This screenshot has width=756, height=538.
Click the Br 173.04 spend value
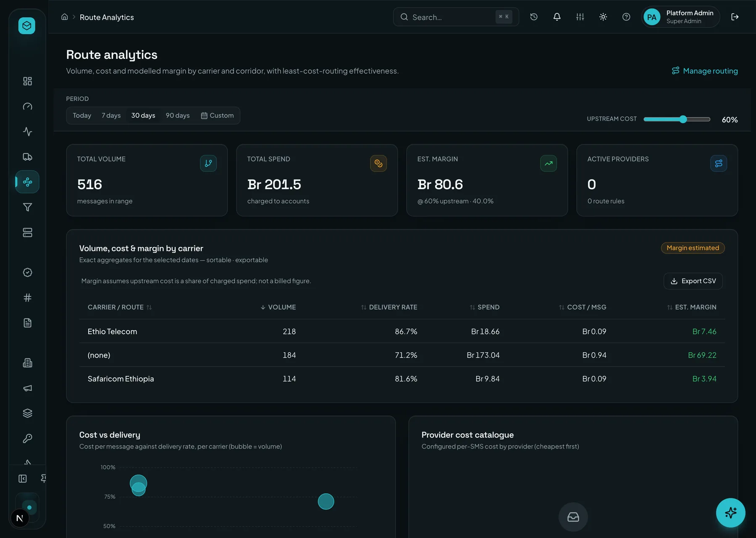coord(483,355)
